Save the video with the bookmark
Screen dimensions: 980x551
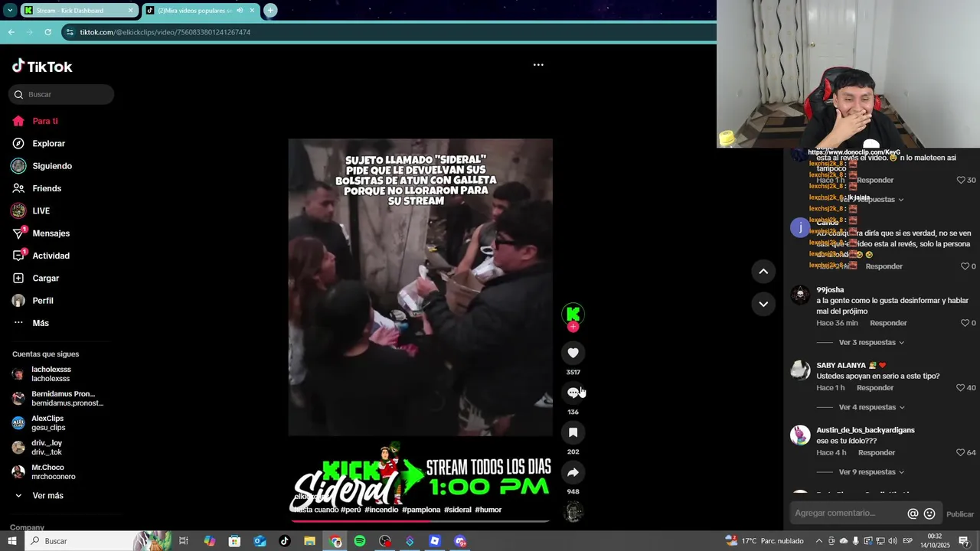[x=573, y=432]
